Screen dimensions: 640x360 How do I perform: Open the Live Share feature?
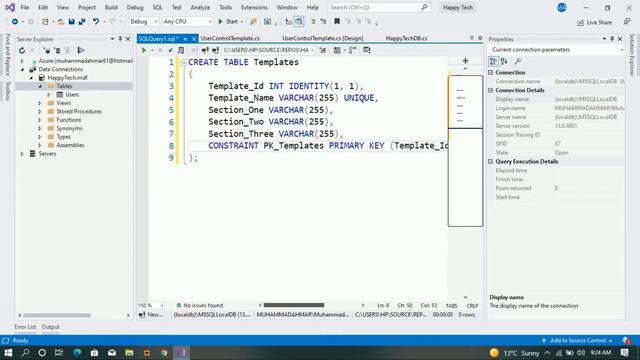(x=594, y=22)
